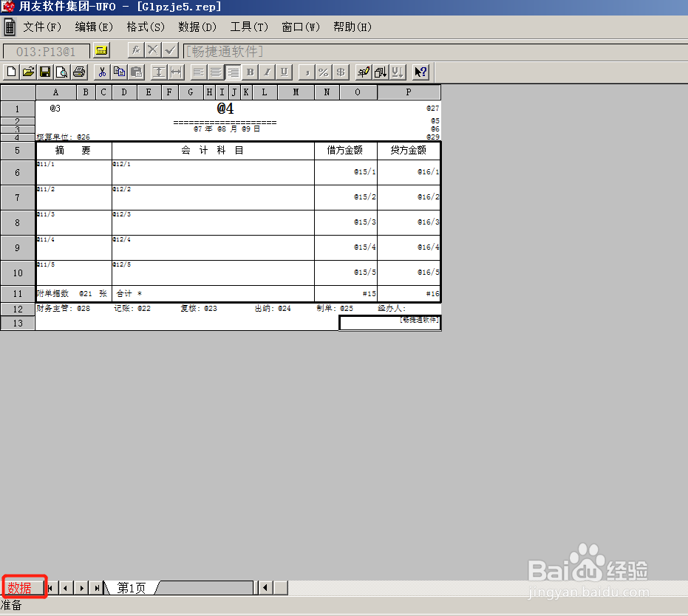The height and width of the screenshot is (616, 688).
Task: Open the function fx wizard
Action: pos(136,50)
